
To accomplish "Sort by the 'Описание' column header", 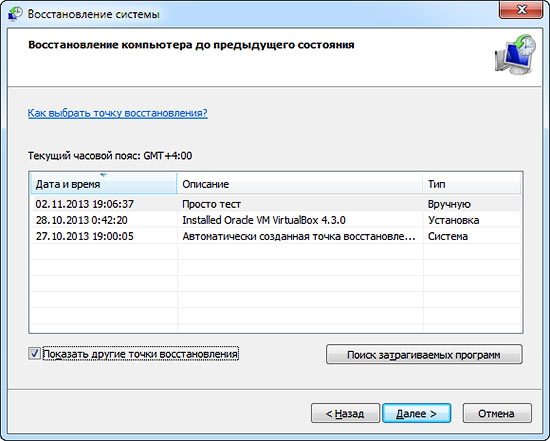I will pos(300,184).
